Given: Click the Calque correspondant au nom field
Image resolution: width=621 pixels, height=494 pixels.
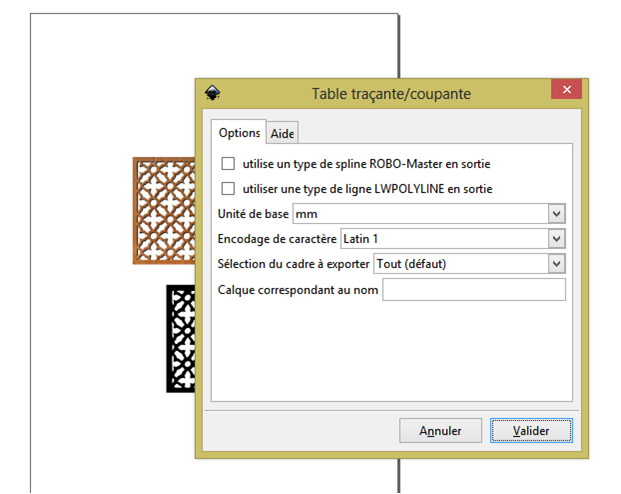Looking at the screenshot, I should click(x=474, y=290).
